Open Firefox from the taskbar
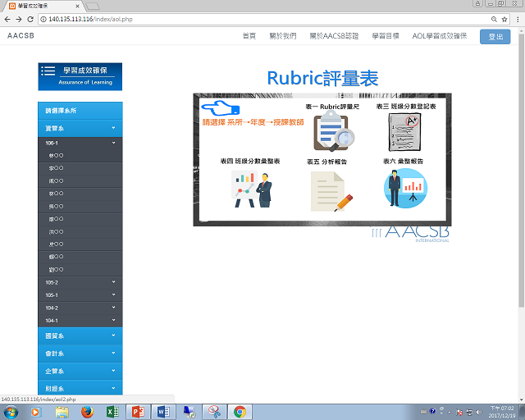 point(87,412)
